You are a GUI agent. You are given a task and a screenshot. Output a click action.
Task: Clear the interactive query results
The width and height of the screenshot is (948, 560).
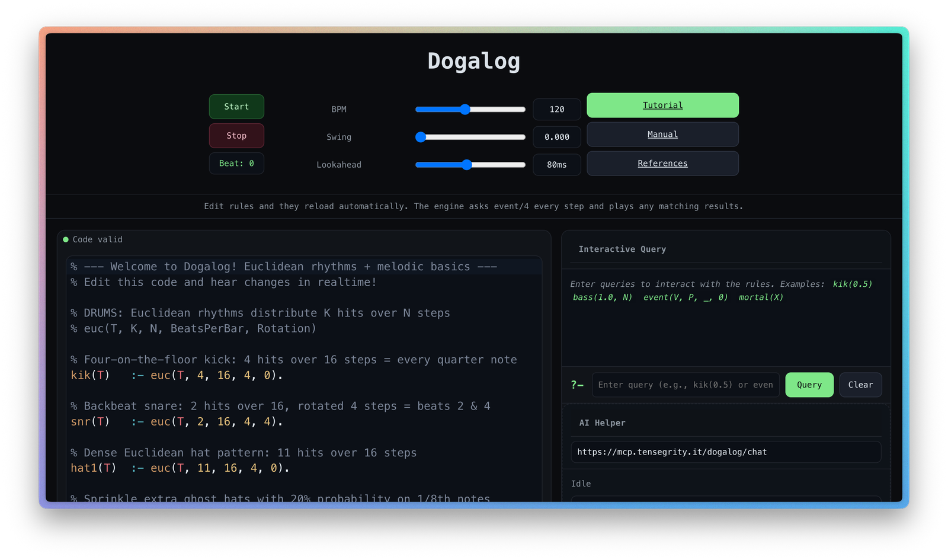coord(860,385)
